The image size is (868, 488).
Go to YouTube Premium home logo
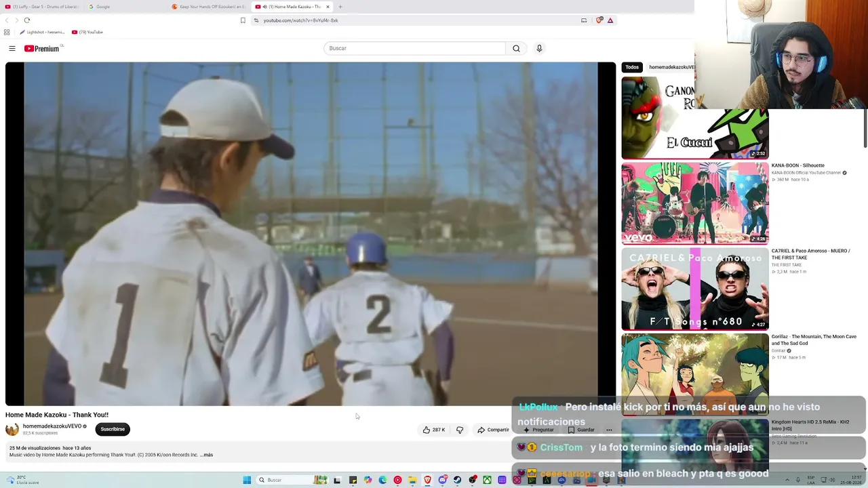pos(42,48)
